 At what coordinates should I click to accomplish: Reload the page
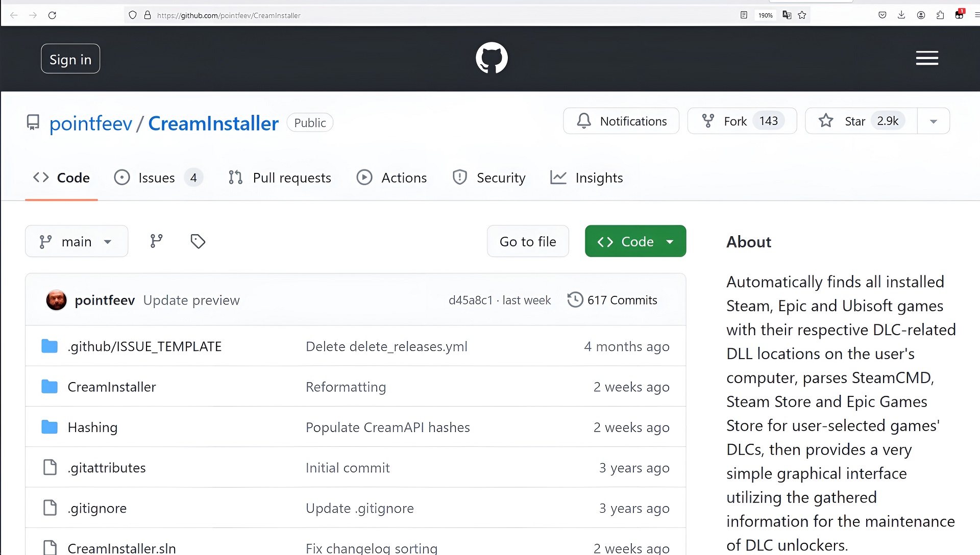[x=52, y=15]
